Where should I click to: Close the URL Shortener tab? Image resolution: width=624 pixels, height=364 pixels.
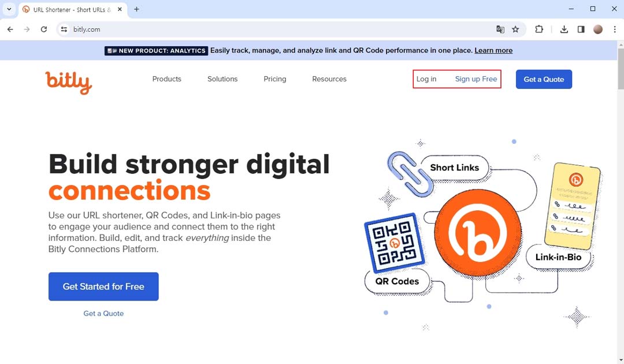[x=120, y=9]
